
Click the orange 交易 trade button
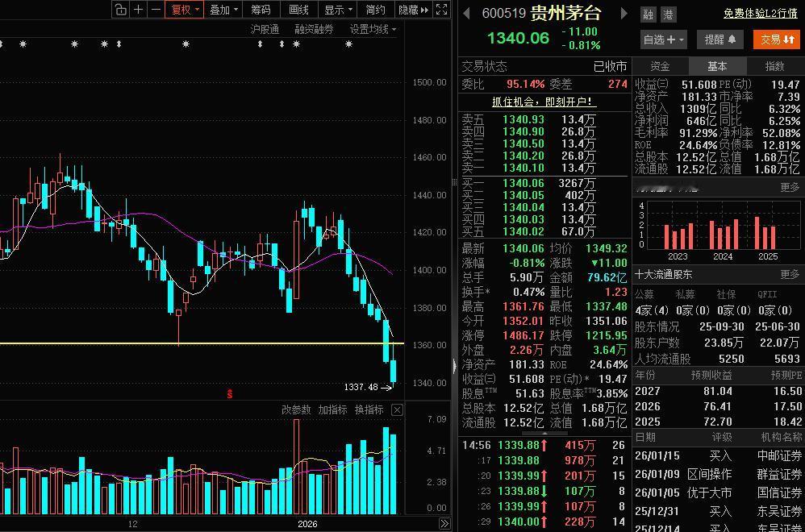point(777,39)
